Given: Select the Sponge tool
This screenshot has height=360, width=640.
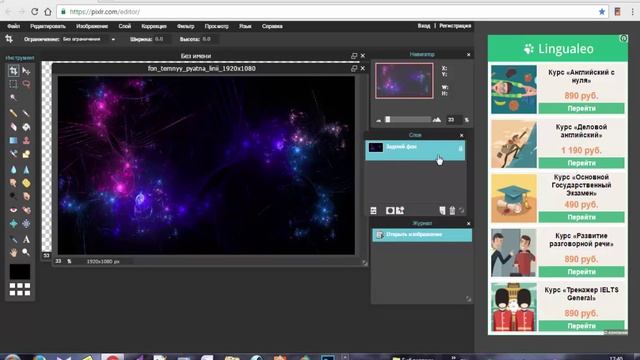Looking at the screenshot, I should [26, 183].
